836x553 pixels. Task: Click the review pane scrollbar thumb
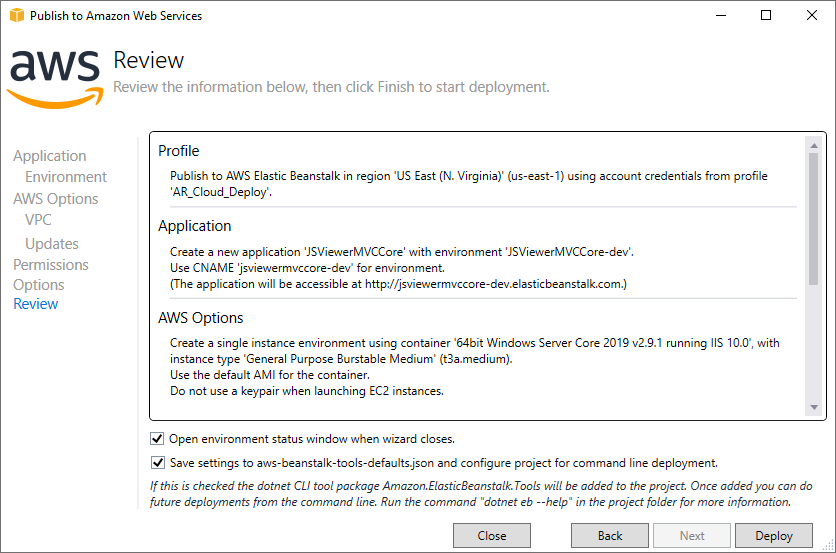[x=814, y=219]
